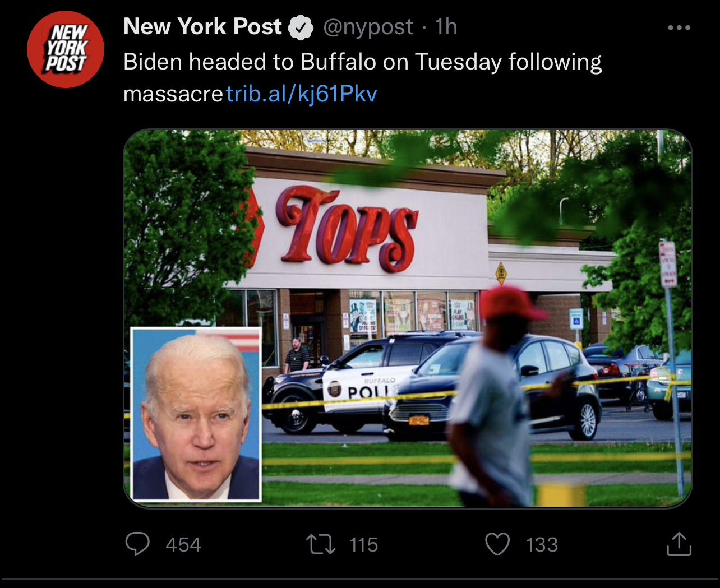
Task: Click the verified badge next to New York Post
Action: pos(301,27)
